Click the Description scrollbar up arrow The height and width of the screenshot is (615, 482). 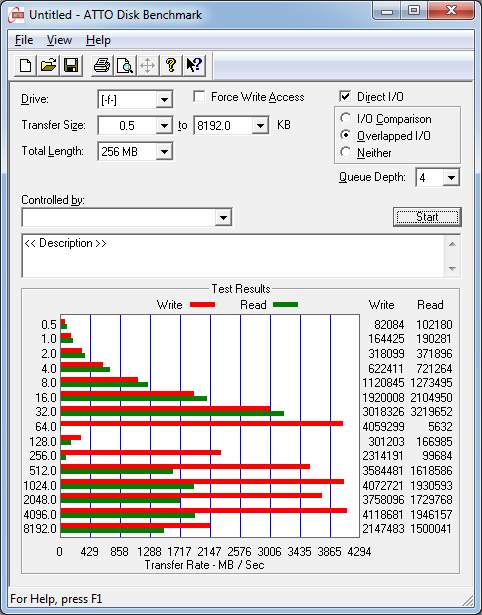452,244
